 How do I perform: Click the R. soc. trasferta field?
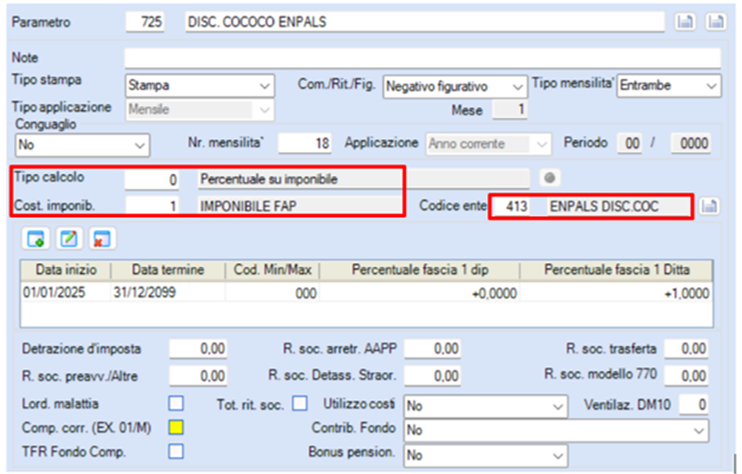686,349
